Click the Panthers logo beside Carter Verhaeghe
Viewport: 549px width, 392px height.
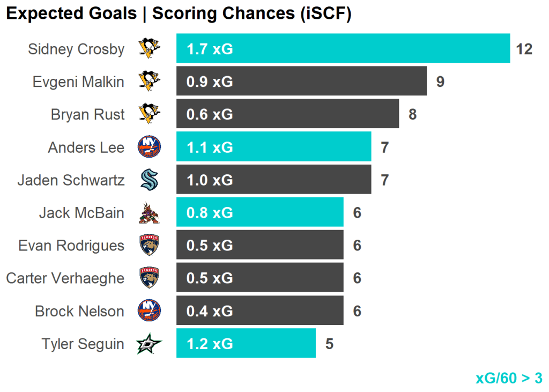[149, 278]
